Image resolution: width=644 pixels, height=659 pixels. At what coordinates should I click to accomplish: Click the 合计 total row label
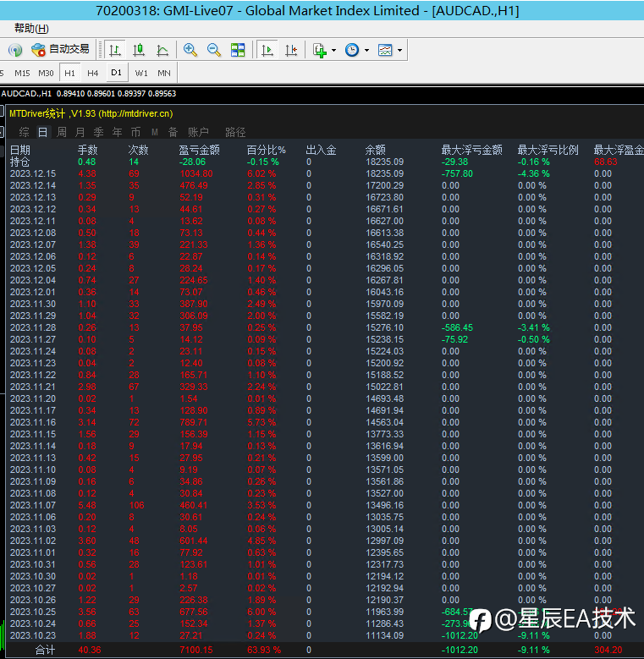coord(45,650)
